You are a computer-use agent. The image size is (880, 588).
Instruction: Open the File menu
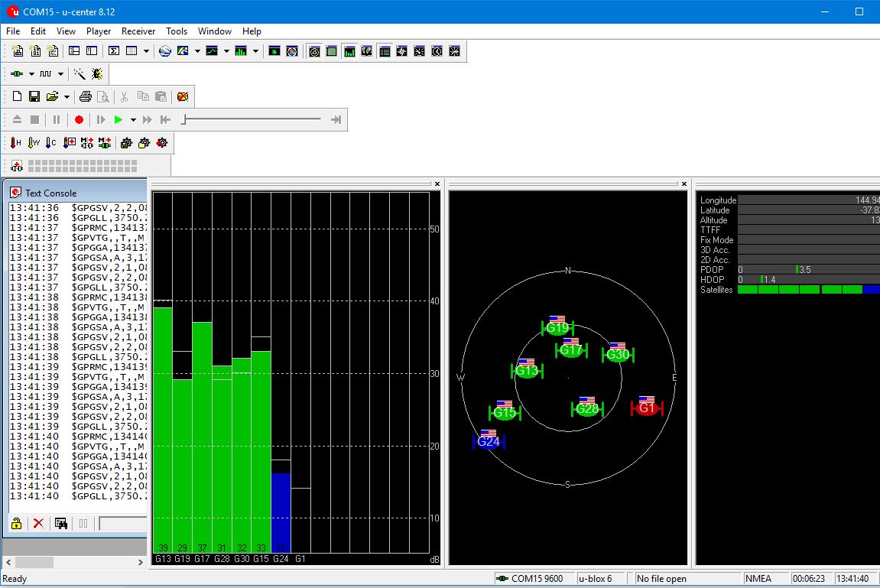point(13,31)
